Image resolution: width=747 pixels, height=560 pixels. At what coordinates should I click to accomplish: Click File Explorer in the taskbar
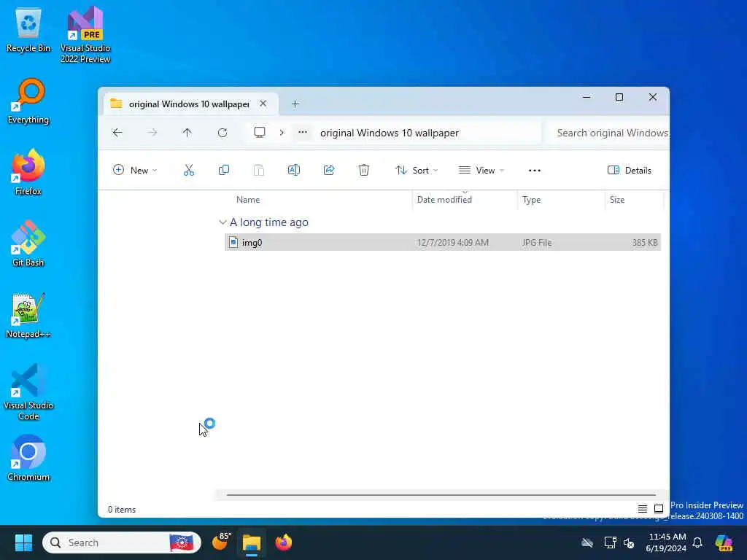click(x=252, y=542)
